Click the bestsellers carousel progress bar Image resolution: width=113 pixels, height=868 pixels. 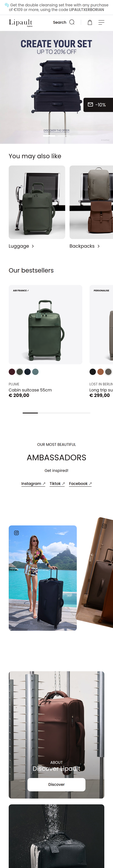[x=56, y=413]
